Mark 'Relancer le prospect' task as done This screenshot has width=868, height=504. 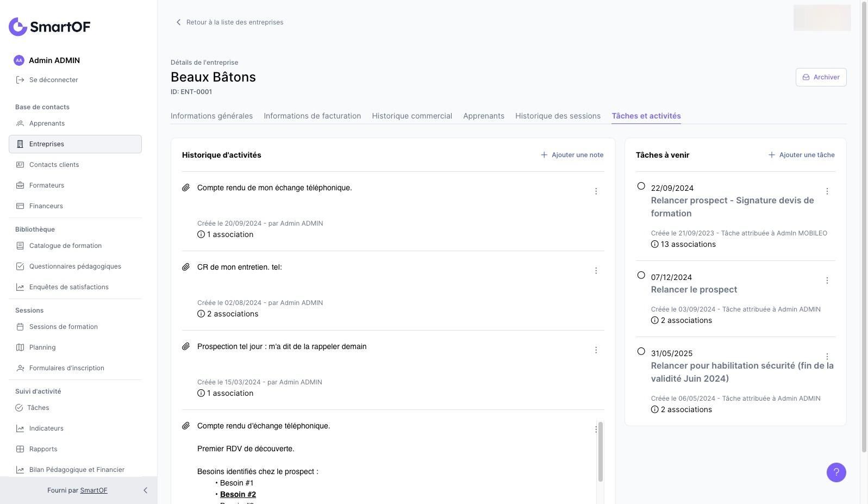point(641,275)
